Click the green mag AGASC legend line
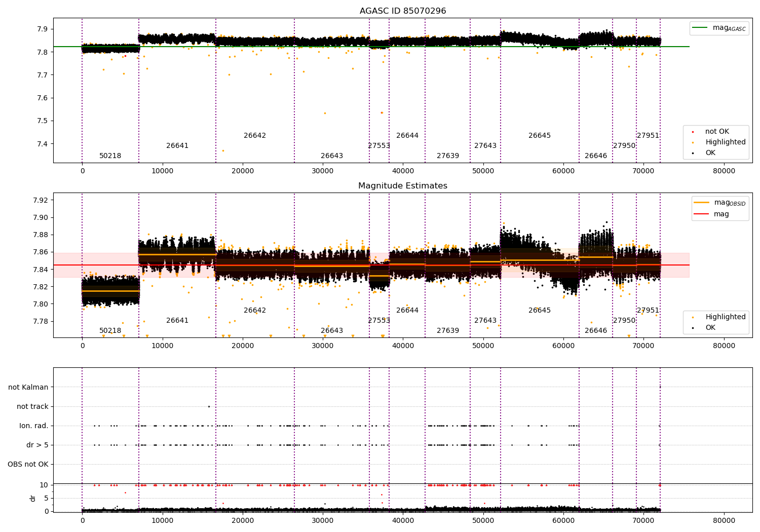The width and height of the screenshot is (760, 532). (x=701, y=28)
